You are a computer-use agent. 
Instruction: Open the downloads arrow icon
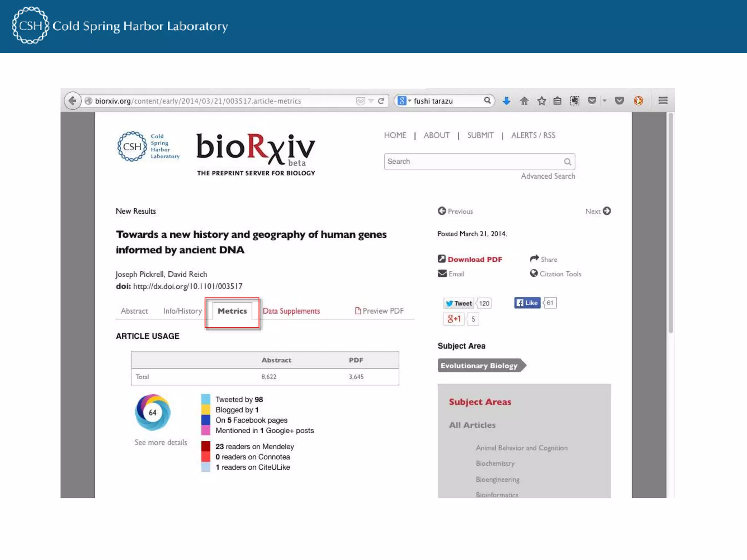(x=506, y=101)
